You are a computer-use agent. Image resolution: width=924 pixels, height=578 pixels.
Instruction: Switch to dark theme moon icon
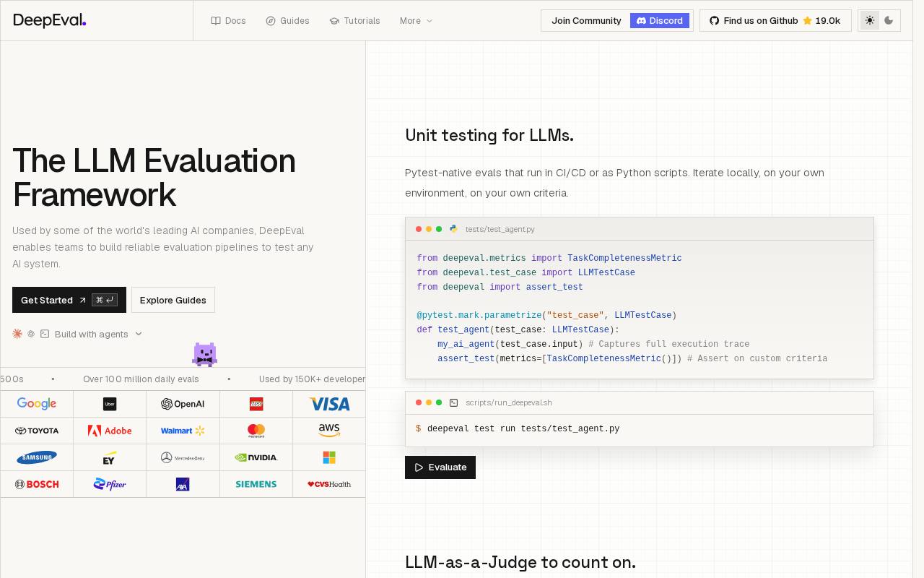889,21
